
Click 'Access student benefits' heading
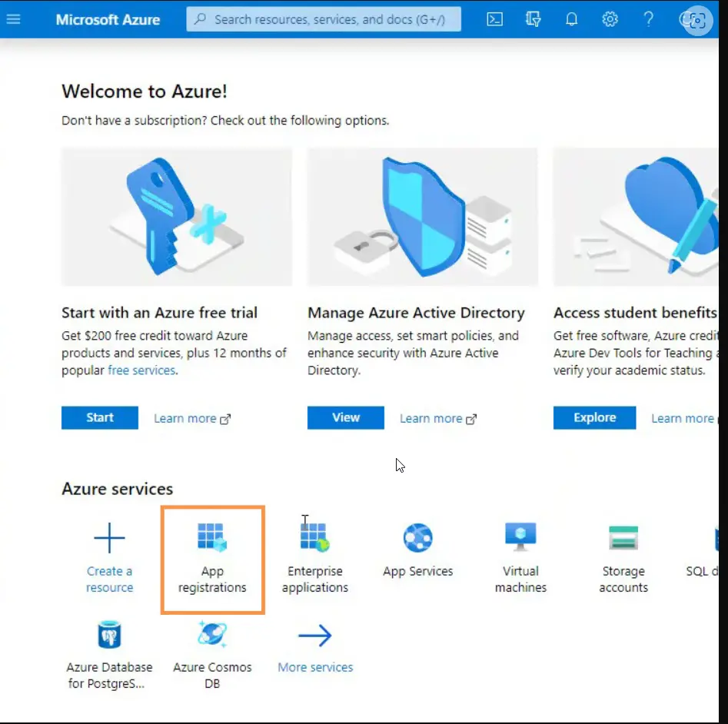coord(636,313)
